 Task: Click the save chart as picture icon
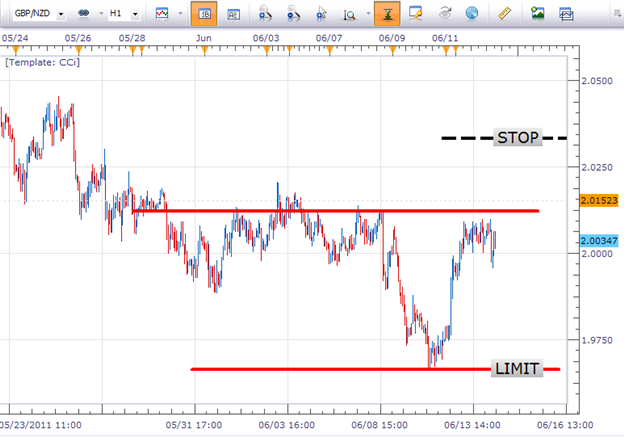538,14
